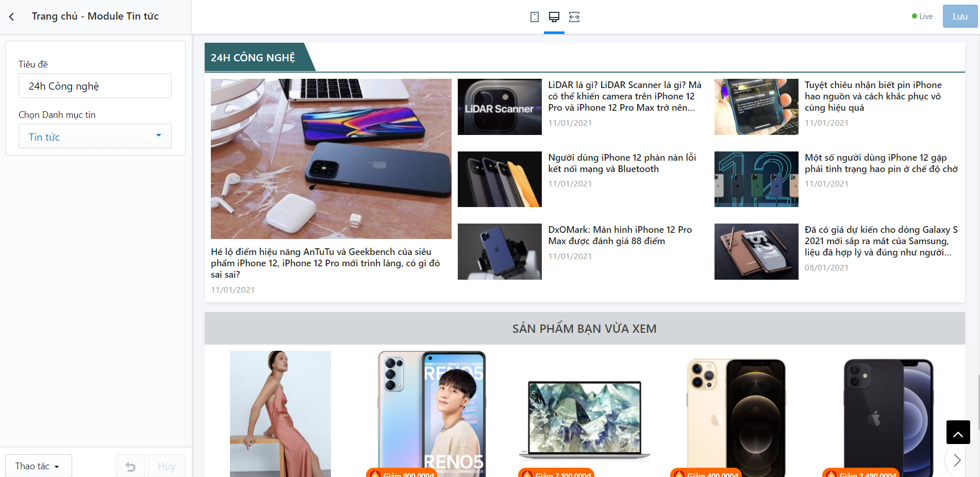Click the product carousel next arrow
This screenshot has height=477, width=980.
tap(957, 460)
